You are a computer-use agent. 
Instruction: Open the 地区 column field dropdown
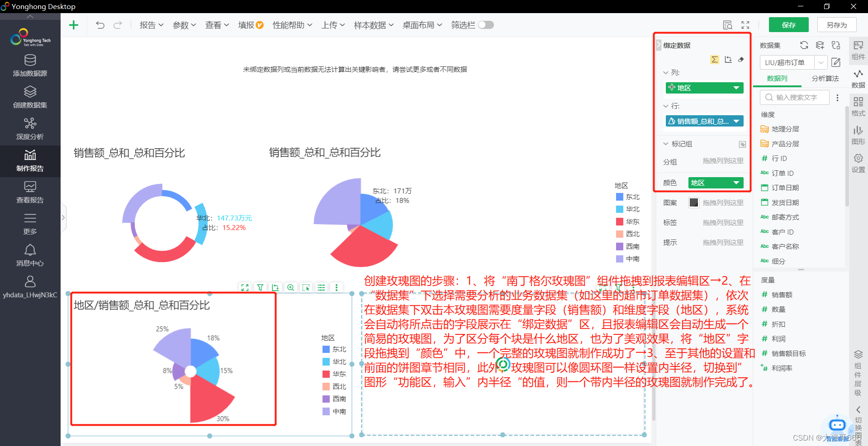coord(736,88)
